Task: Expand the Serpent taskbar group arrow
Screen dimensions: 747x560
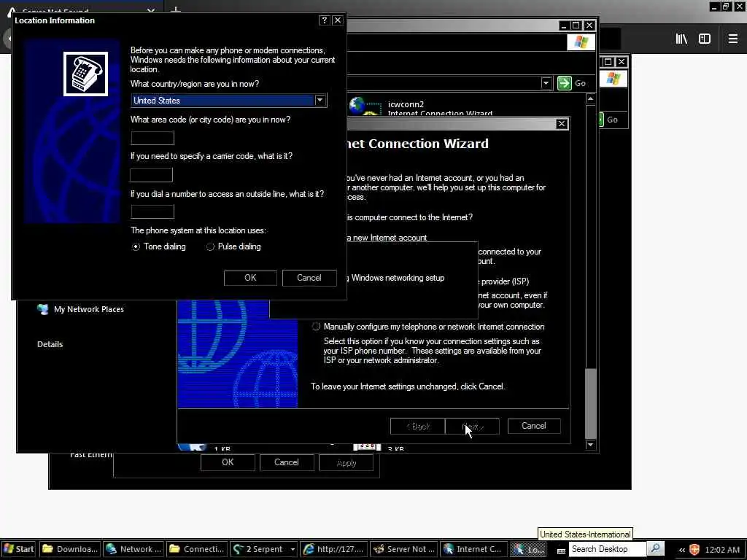Action: 293,549
